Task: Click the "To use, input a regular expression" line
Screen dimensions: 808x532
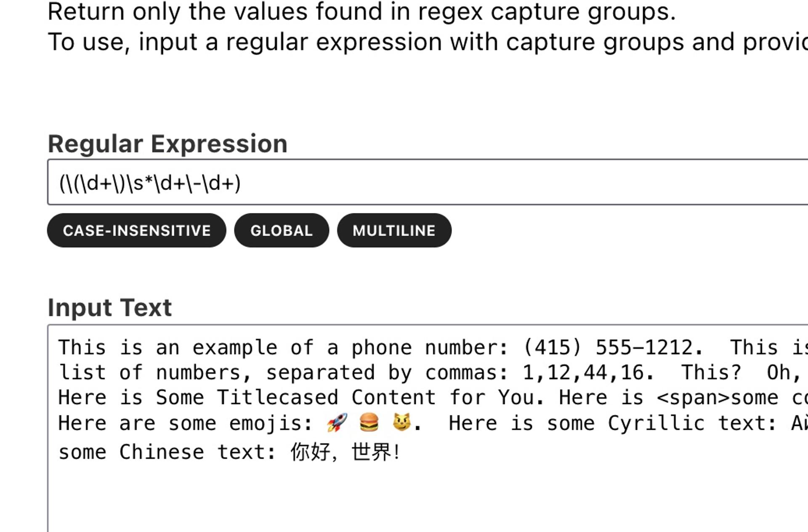Action: click(421, 42)
